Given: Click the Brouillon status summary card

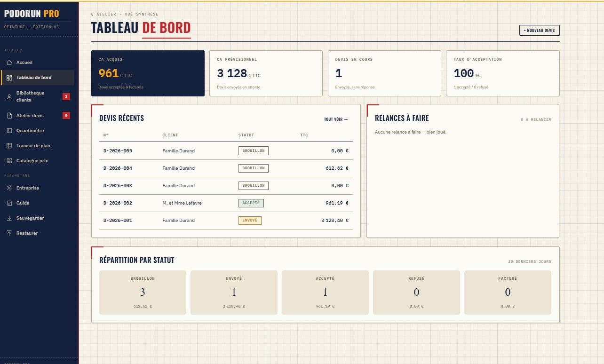Looking at the screenshot, I should (x=143, y=292).
